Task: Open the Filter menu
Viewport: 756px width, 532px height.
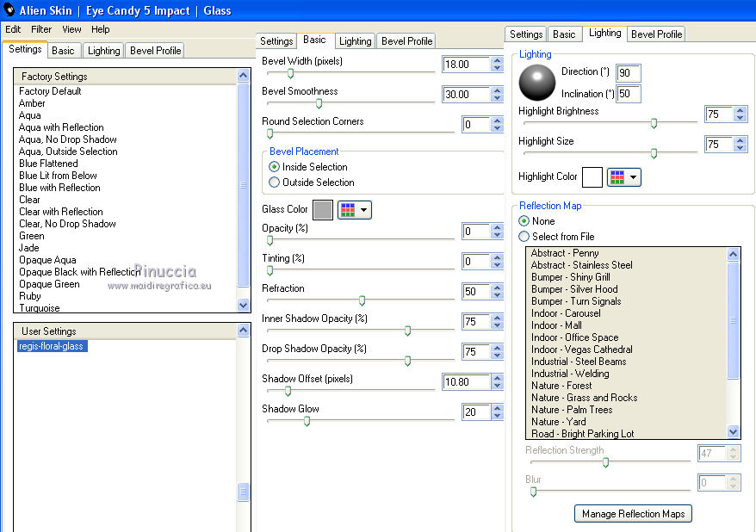Action: point(41,29)
